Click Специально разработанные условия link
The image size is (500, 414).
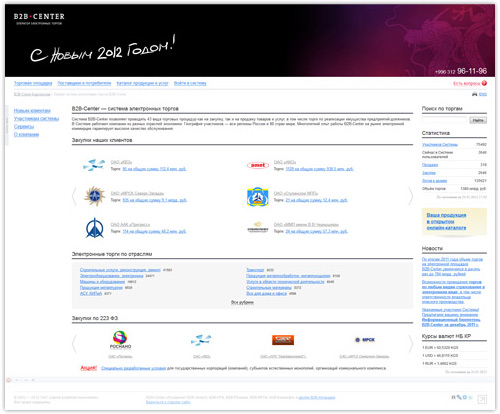click(x=133, y=368)
